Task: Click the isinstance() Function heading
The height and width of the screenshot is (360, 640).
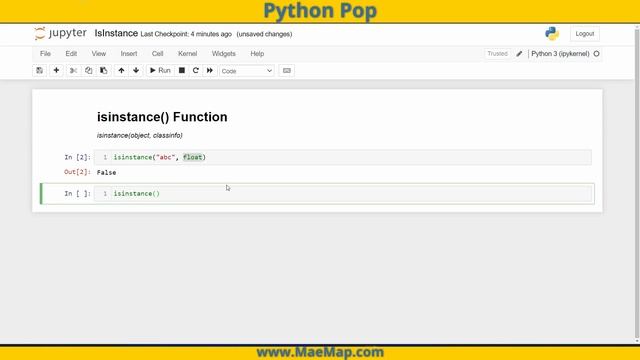Action: point(162,117)
